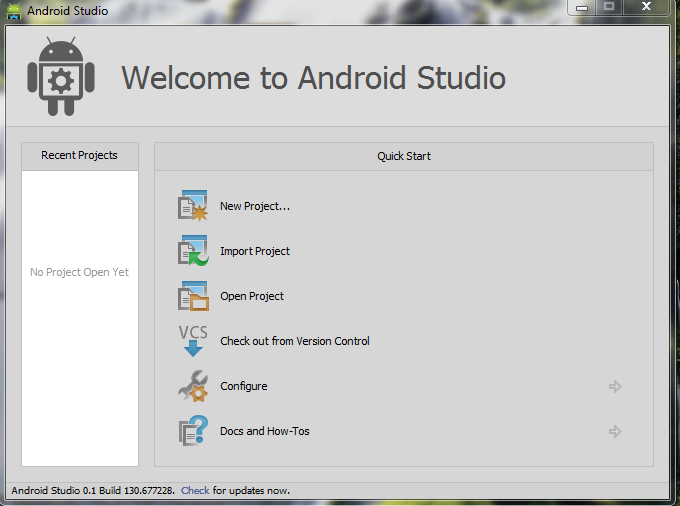The image size is (680, 506).
Task: Click the Configure wrench and gear icon
Action: click(193, 386)
